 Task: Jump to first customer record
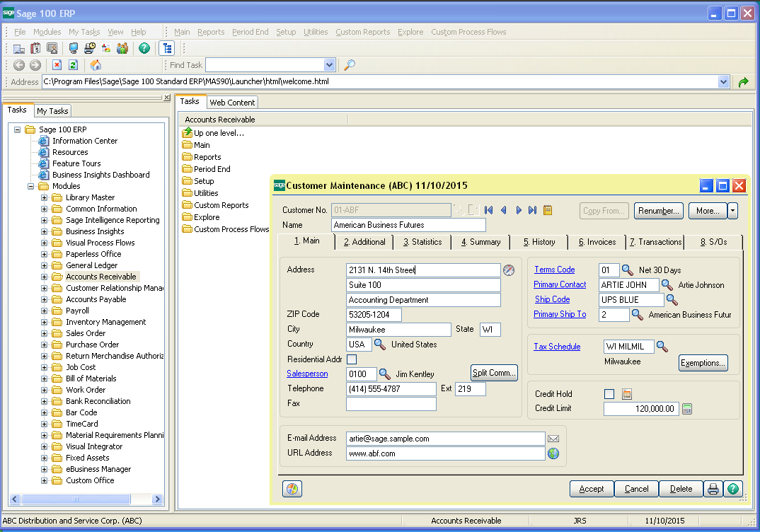488,210
